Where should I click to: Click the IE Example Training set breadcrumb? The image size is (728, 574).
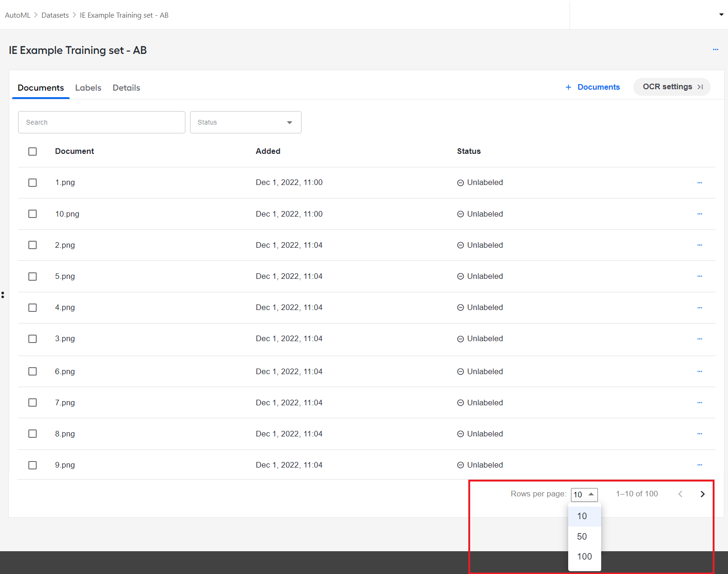(124, 15)
